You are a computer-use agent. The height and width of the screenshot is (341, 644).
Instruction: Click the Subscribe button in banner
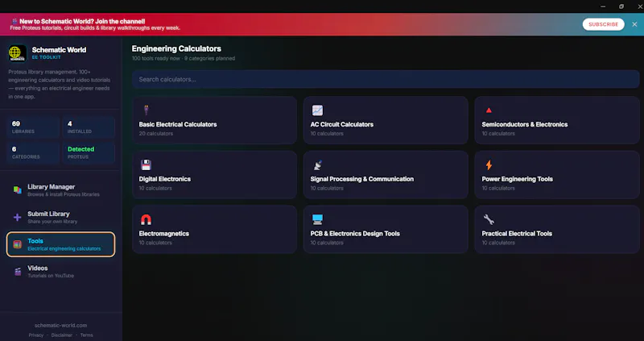tap(603, 24)
